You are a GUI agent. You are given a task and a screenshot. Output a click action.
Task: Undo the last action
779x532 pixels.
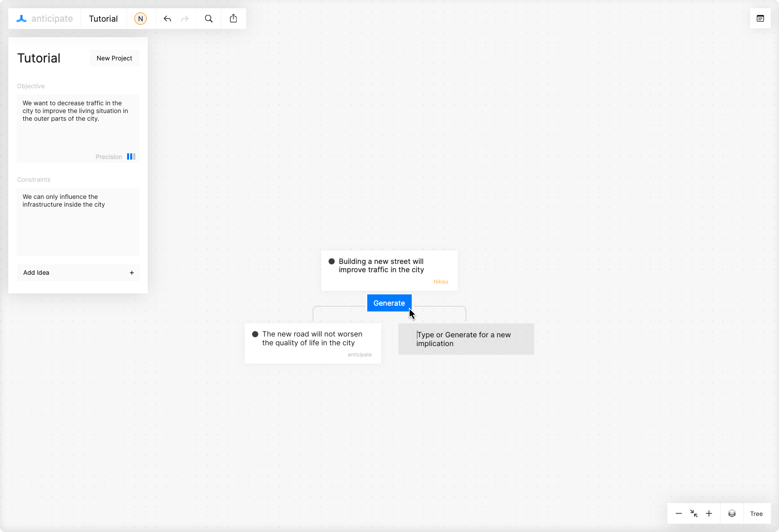(x=167, y=19)
